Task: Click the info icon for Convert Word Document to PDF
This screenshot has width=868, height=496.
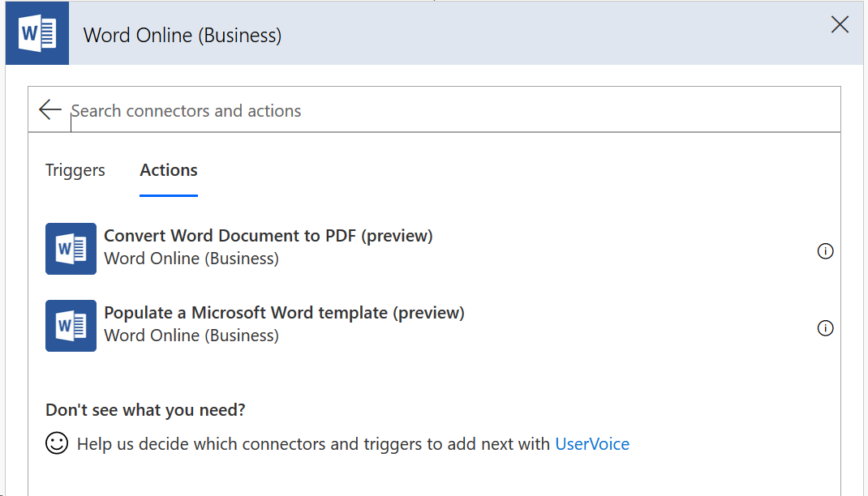Action: coord(825,251)
